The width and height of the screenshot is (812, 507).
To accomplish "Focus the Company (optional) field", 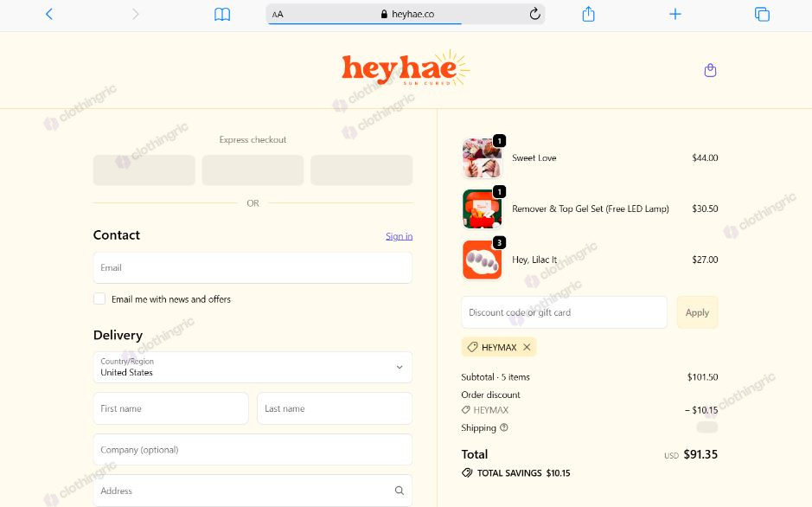I will pyautogui.click(x=253, y=450).
